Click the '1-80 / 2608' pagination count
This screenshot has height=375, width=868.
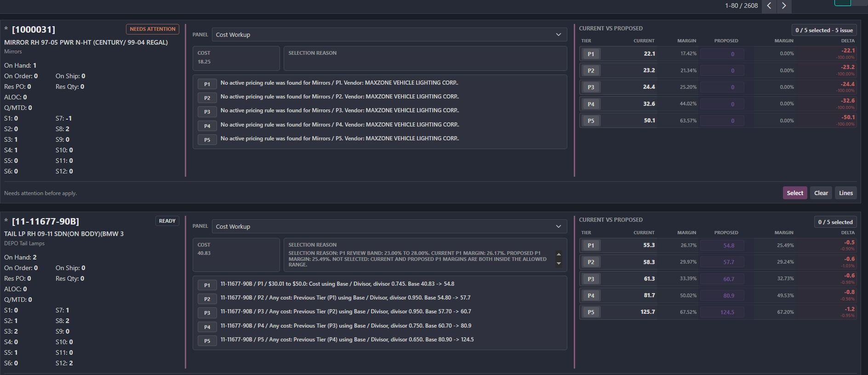tap(742, 6)
